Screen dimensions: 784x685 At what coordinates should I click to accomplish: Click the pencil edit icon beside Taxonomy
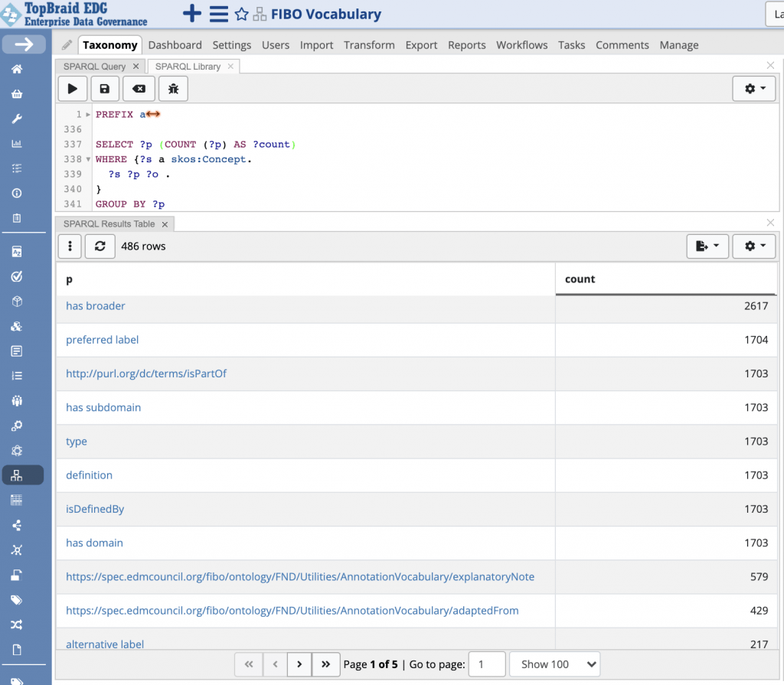(x=67, y=45)
